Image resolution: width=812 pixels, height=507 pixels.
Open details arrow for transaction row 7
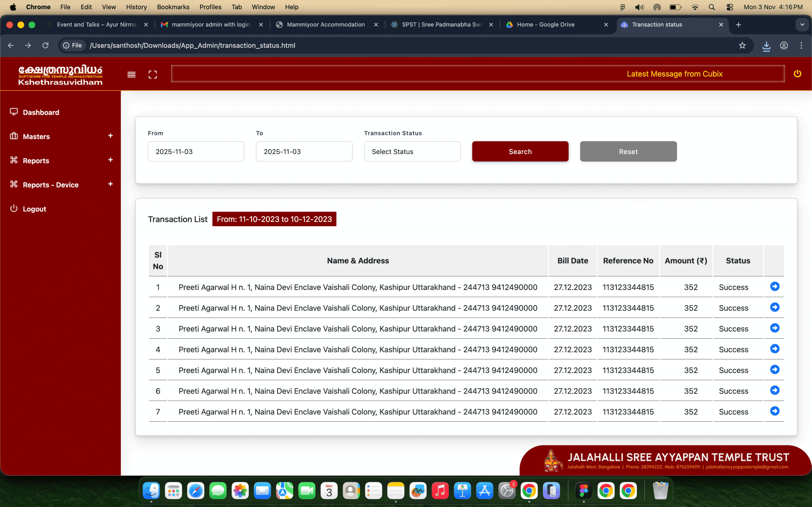775,411
